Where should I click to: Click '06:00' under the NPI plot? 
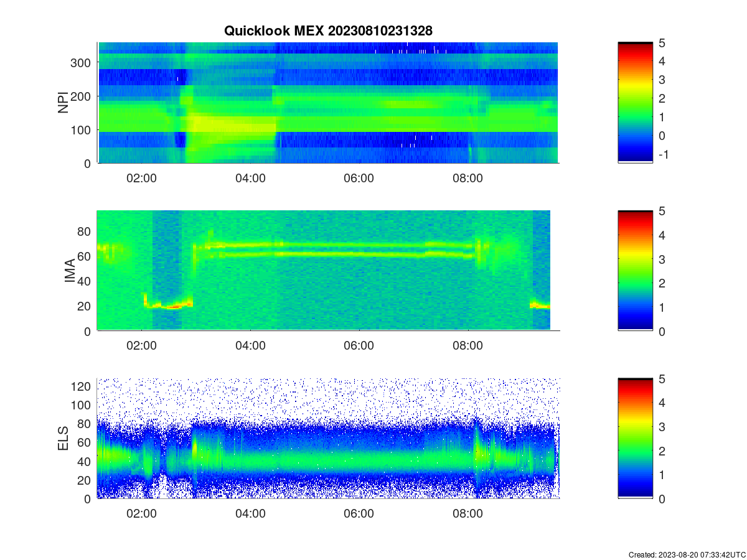coord(359,177)
